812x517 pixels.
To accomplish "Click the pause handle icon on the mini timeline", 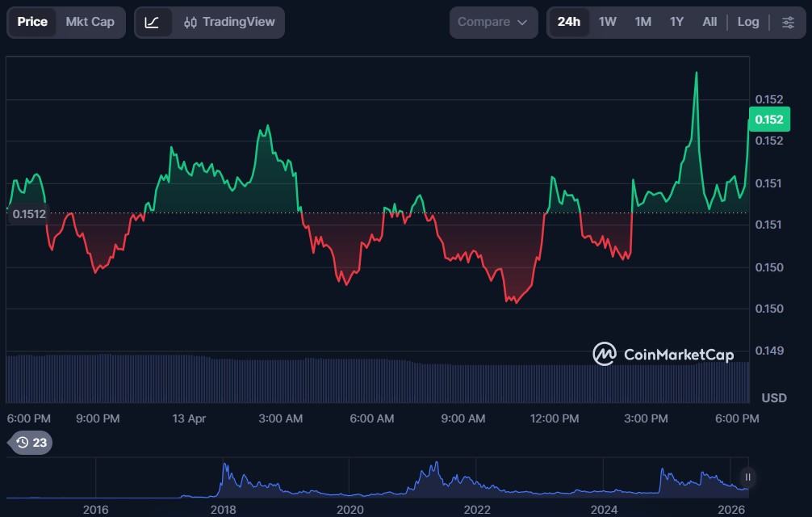I will point(748,477).
